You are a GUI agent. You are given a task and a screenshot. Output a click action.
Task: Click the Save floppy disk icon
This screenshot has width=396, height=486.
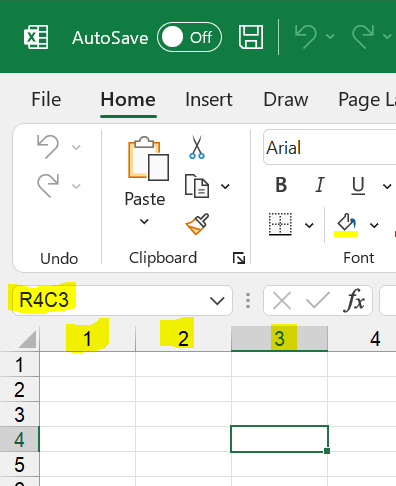[x=251, y=37]
